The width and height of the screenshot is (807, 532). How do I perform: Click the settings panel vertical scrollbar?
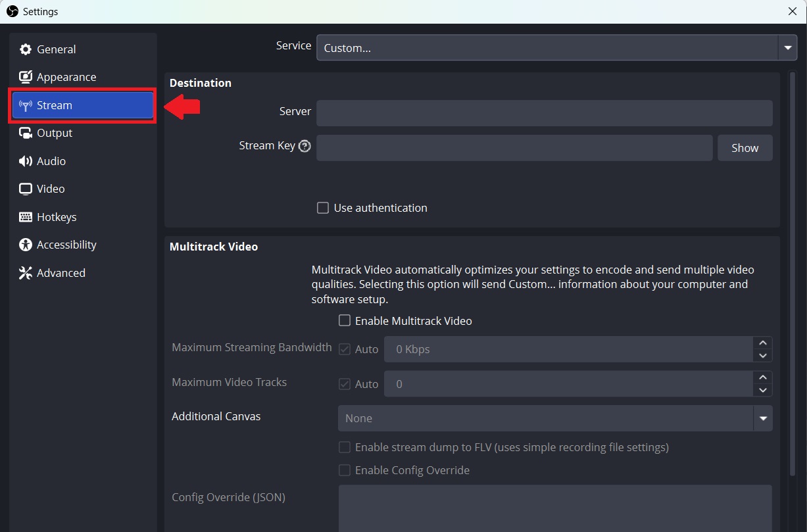[793, 274]
